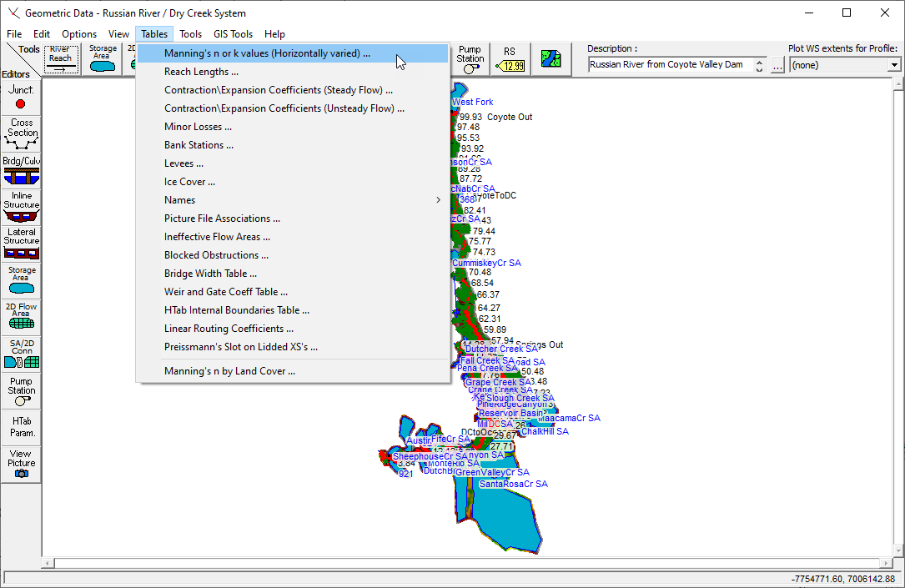Open the GIS Tools menu

[234, 34]
